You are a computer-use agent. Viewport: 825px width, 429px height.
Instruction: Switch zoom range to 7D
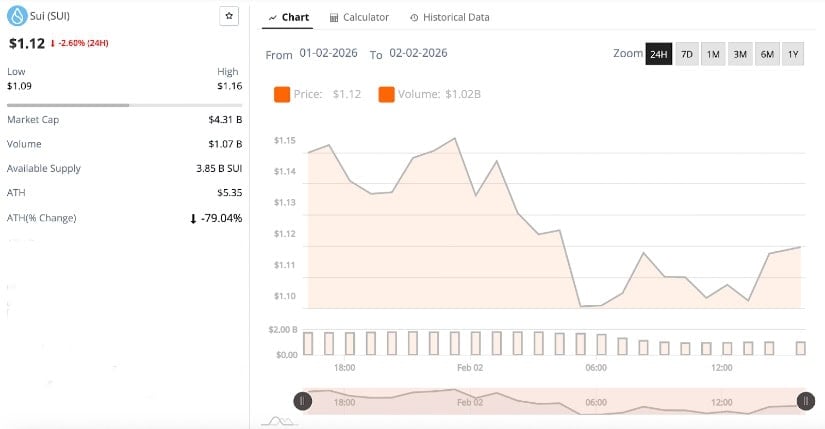point(686,54)
